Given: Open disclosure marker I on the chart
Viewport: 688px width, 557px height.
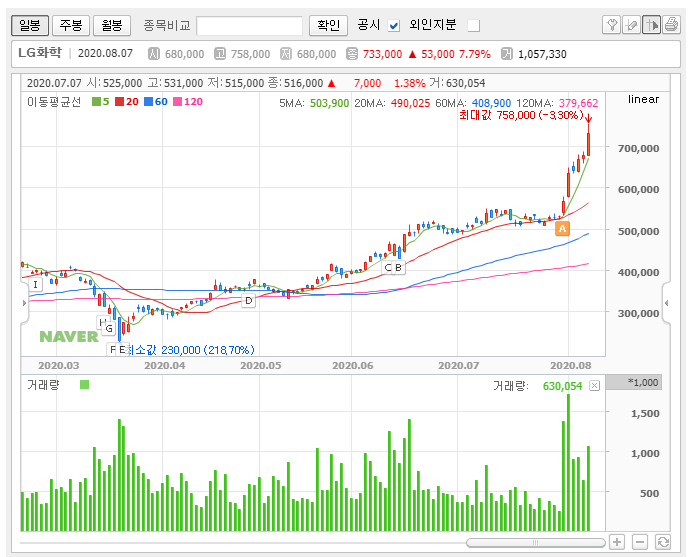Looking at the screenshot, I should click(x=36, y=284).
